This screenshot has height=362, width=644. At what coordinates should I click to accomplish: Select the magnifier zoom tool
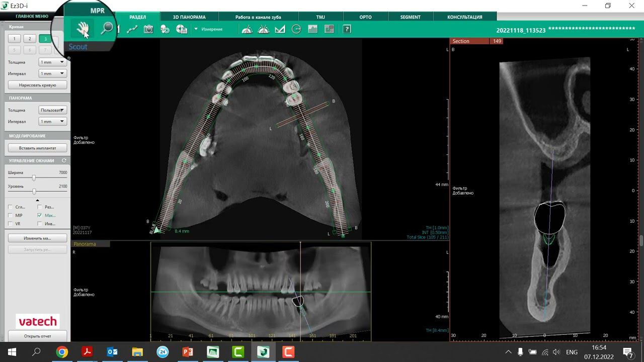pos(107,29)
